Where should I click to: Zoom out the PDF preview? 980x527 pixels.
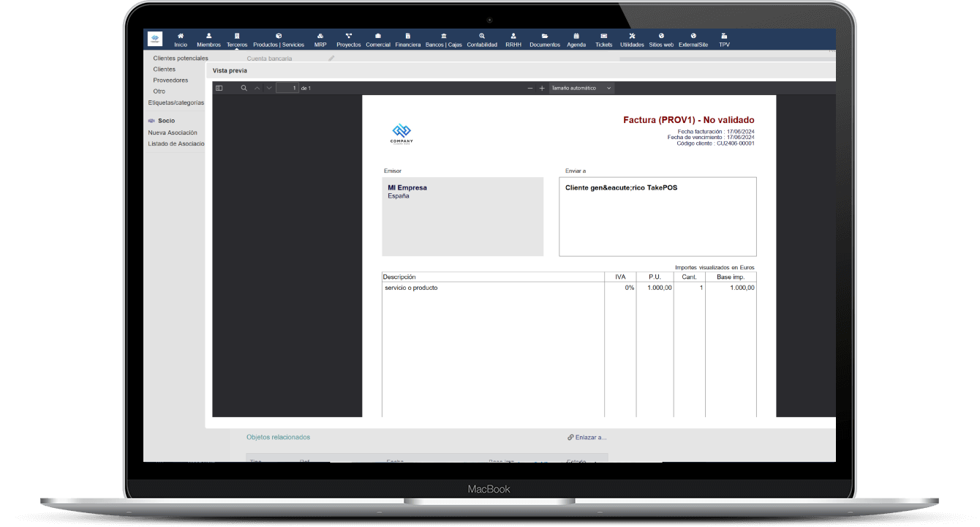pyautogui.click(x=530, y=88)
